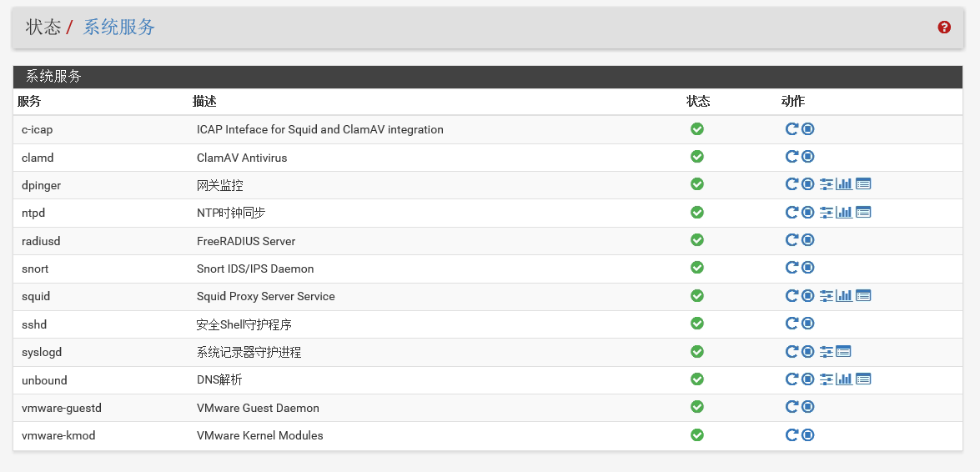Viewport: 980px width, 472px height.
Task: Stop the clamd service
Action: [808, 157]
